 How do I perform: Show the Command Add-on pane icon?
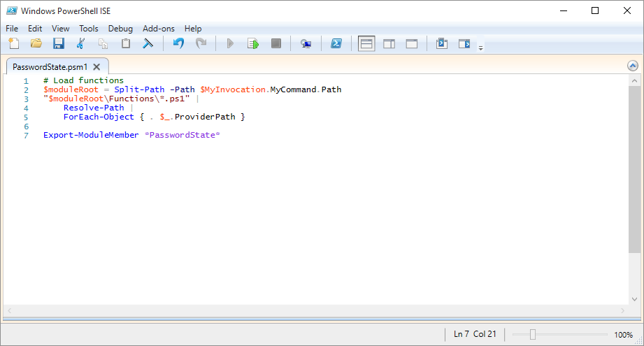pos(464,43)
